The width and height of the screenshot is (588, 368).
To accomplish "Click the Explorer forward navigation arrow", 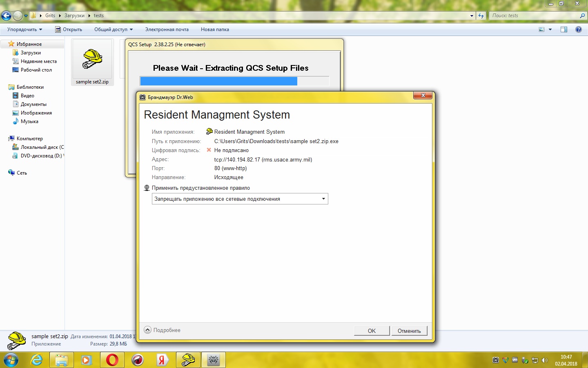I will coord(18,16).
